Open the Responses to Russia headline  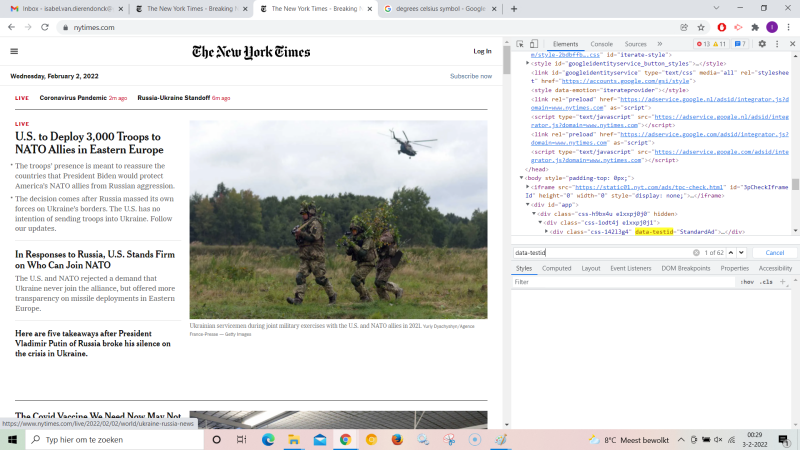(95, 260)
